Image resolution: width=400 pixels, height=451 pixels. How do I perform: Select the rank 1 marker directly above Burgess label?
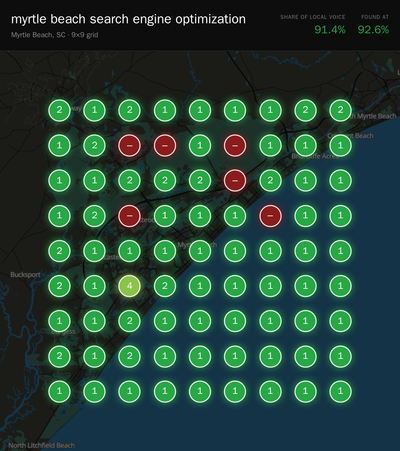point(59,321)
